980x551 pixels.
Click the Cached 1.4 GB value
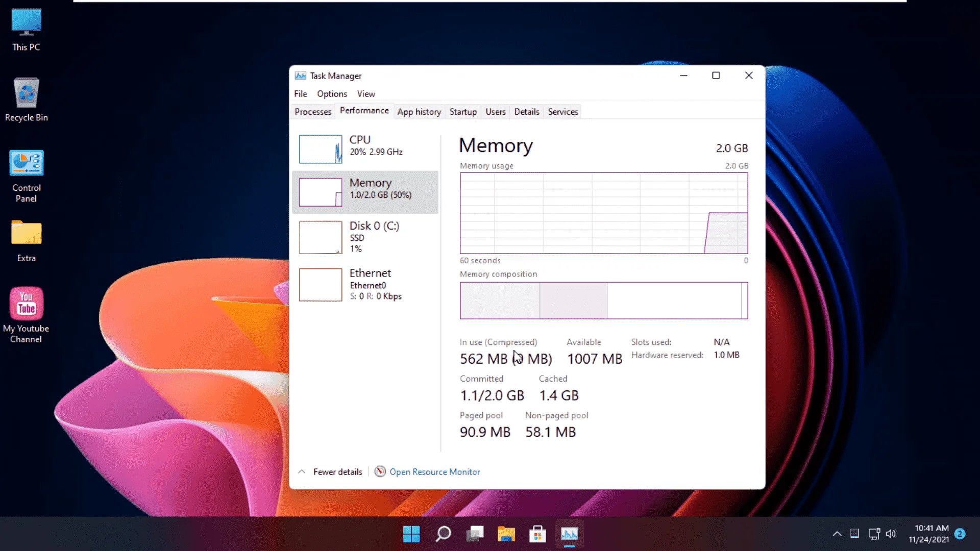pyautogui.click(x=559, y=395)
